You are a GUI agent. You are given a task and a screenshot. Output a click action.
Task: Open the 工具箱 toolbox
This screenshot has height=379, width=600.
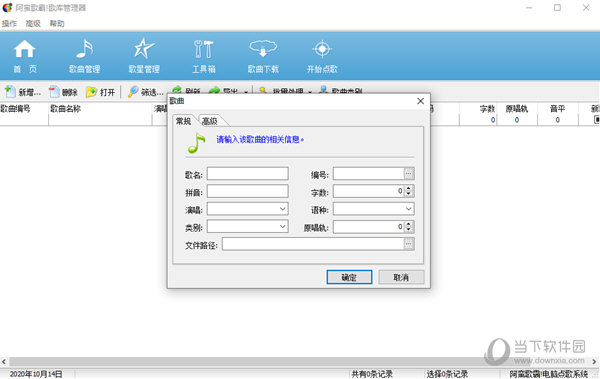pyautogui.click(x=204, y=57)
